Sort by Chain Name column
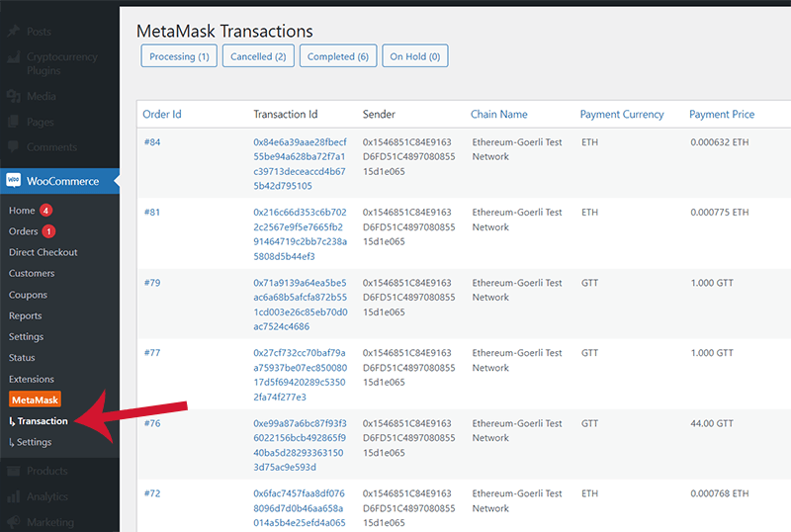This screenshot has width=791, height=532. (499, 114)
